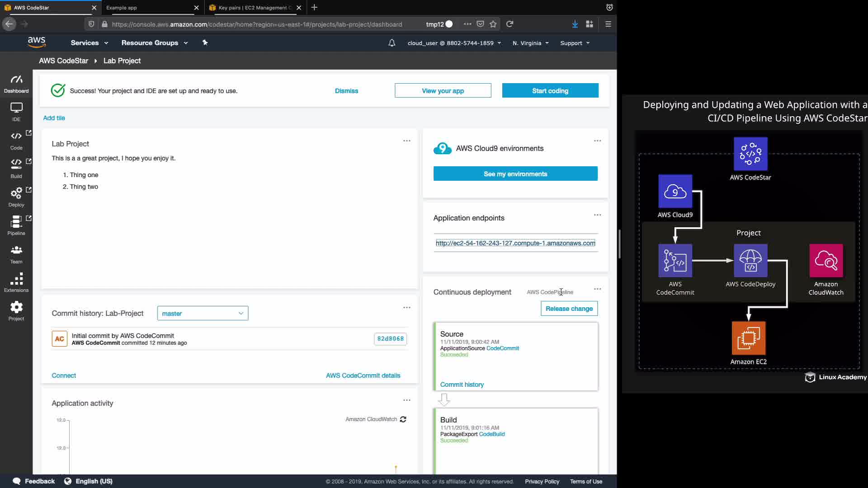Image resolution: width=868 pixels, height=488 pixels.
Task: Open Lab Project tile options menu
Action: coord(406,141)
